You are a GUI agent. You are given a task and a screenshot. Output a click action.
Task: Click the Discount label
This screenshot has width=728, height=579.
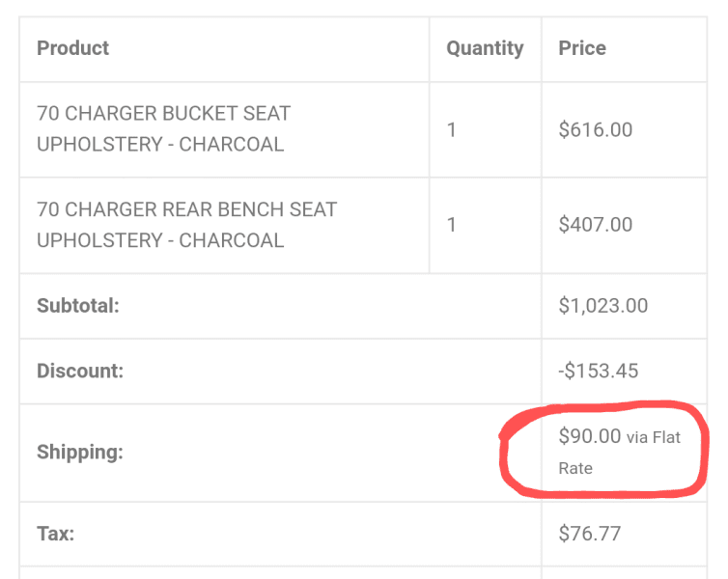click(x=80, y=372)
